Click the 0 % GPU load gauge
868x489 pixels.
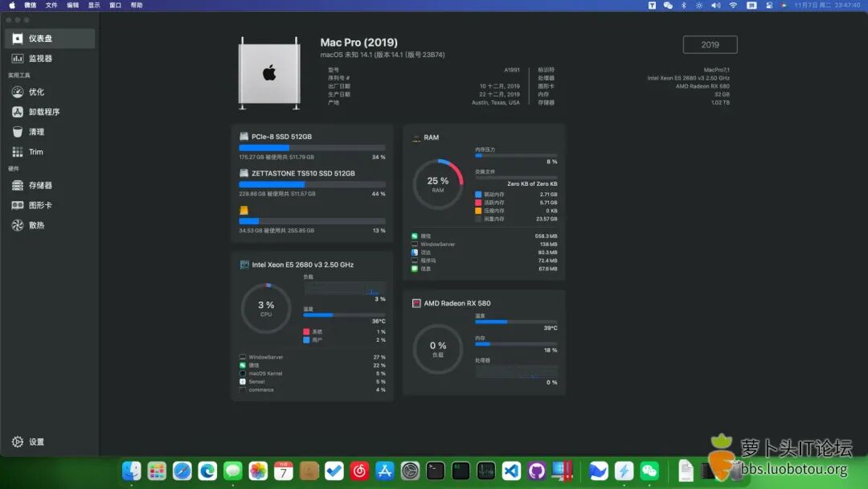click(x=438, y=349)
